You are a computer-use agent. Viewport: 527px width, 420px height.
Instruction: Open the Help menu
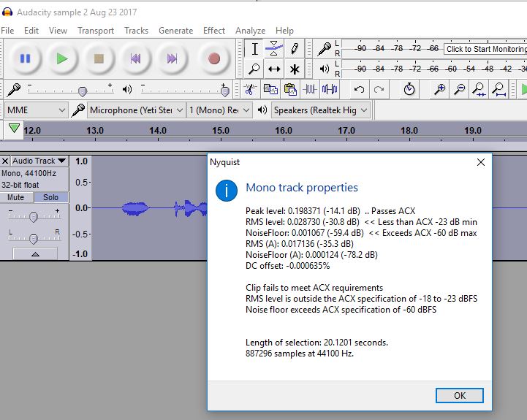click(x=284, y=31)
